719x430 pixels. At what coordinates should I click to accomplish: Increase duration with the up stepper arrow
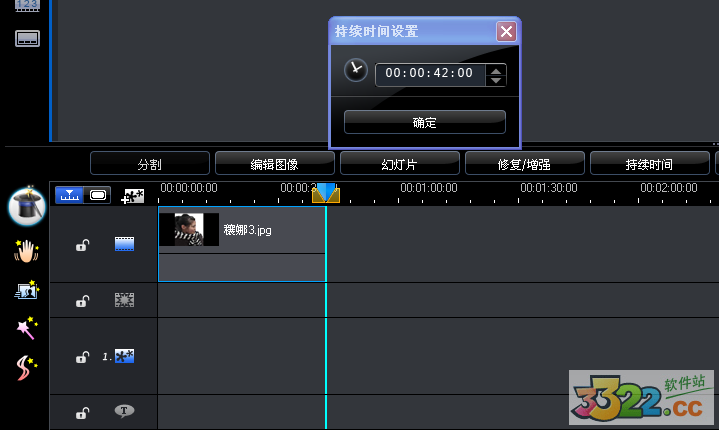click(496, 70)
